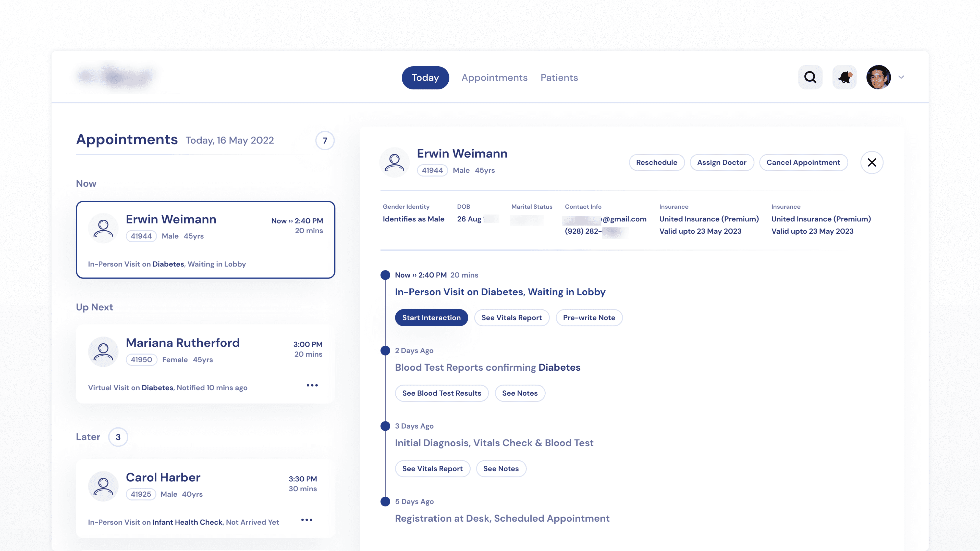The height and width of the screenshot is (551, 980).
Task: Click patient ID 41944 in detail header
Action: (x=432, y=170)
